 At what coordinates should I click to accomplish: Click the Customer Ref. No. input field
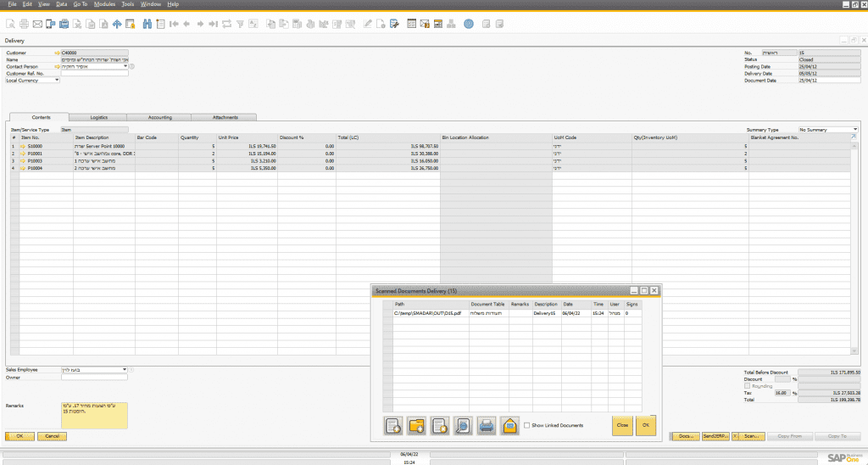coord(94,73)
